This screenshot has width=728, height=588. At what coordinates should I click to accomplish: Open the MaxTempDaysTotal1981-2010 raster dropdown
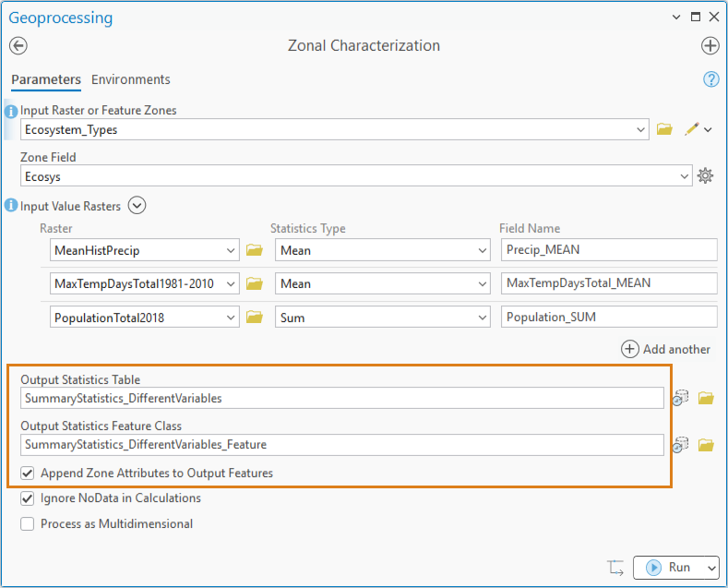tap(231, 283)
